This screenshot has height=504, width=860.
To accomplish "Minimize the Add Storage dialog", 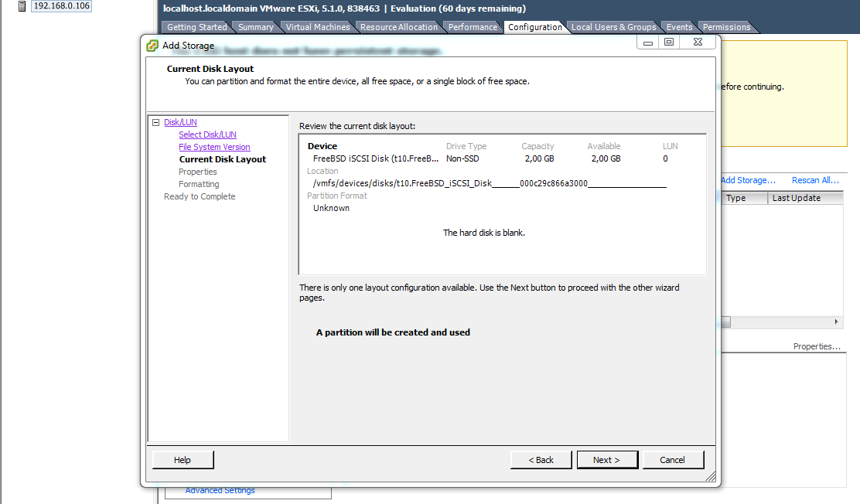I will tap(648, 43).
